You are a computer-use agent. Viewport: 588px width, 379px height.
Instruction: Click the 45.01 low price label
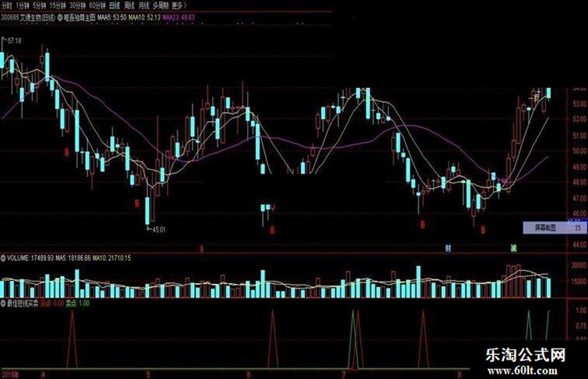pos(159,229)
